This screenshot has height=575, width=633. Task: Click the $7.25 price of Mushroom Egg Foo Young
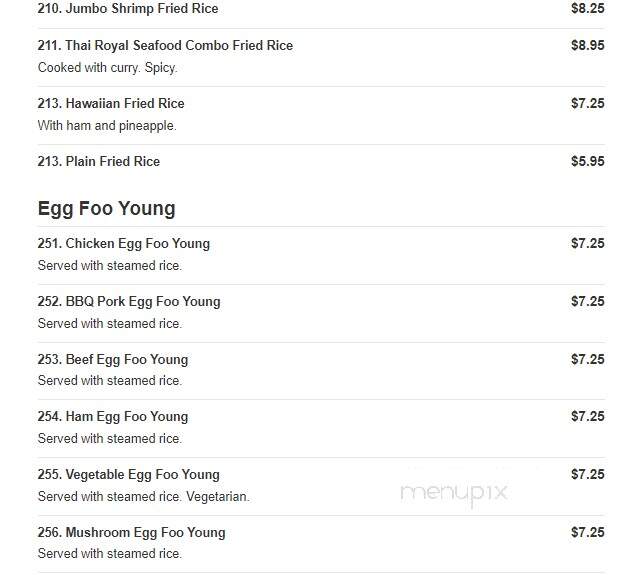click(x=588, y=533)
